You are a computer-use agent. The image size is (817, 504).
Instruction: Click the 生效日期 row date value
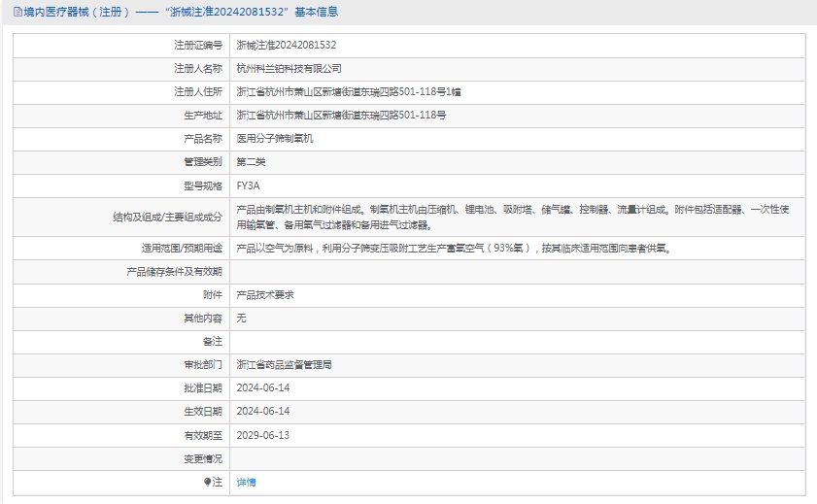[263, 412]
